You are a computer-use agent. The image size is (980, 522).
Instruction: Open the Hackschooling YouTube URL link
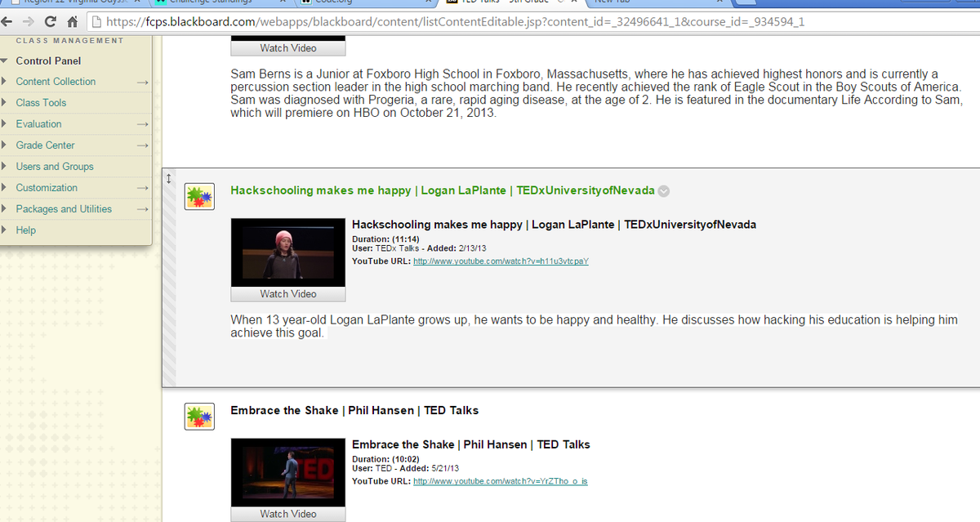pyautogui.click(x=501, y=261)
